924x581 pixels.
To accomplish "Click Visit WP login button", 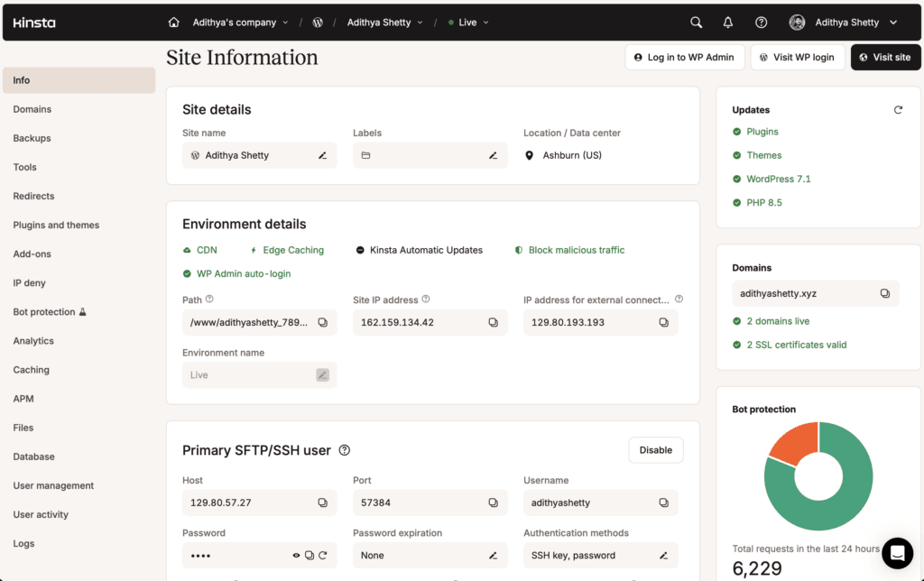I will click(x=798, y=57).
